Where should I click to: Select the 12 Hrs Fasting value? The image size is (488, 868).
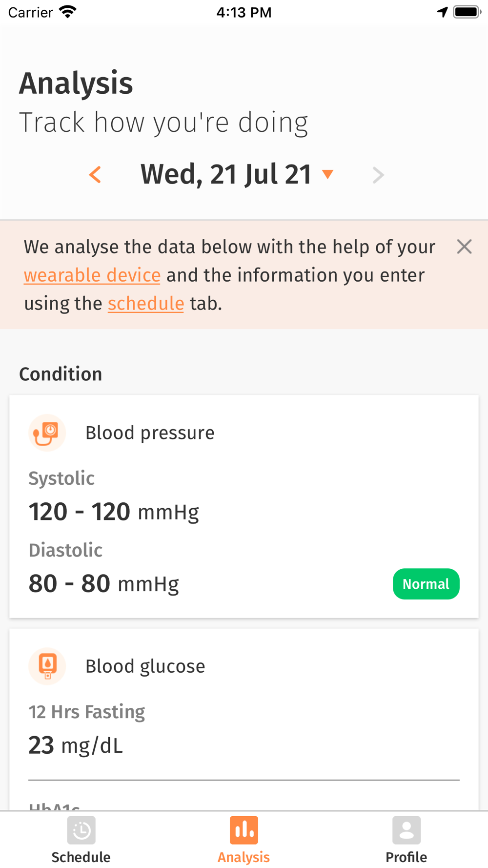76,745
